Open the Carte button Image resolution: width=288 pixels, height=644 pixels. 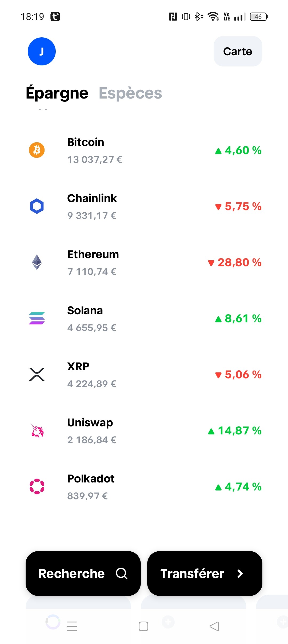238,51
